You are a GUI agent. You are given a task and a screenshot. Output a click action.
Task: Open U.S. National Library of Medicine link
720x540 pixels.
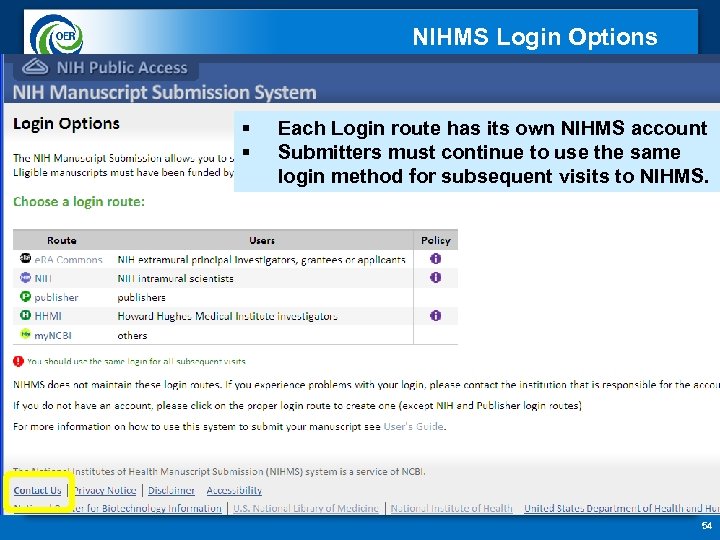[306, 508]
